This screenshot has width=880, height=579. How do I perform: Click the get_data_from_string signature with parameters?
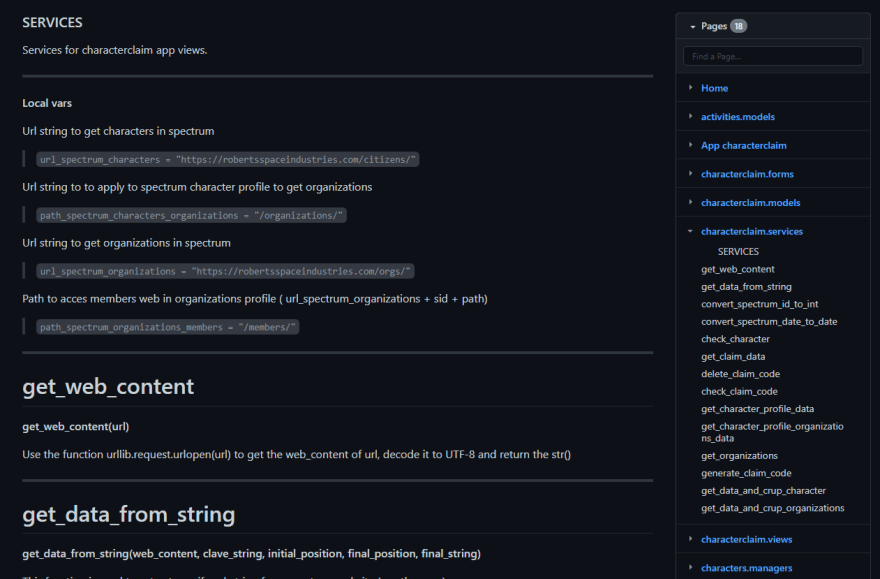coord(251,554)
